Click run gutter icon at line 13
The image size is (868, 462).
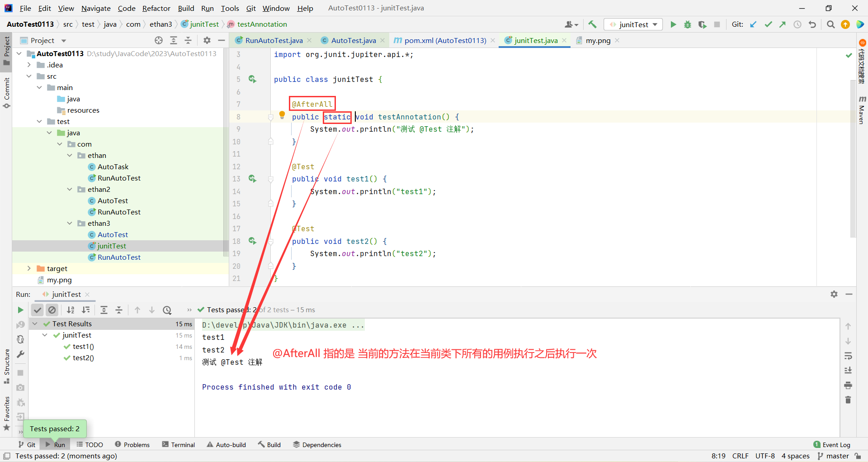[252, 179]
